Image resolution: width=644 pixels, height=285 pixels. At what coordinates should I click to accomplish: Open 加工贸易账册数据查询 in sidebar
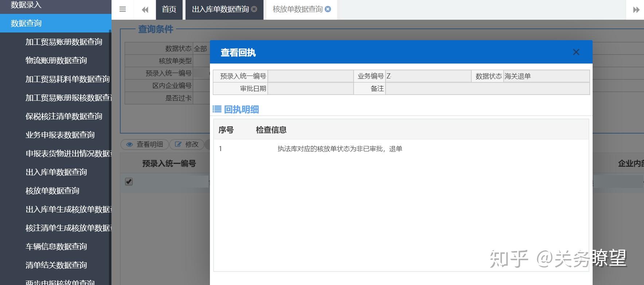[64, 42]
